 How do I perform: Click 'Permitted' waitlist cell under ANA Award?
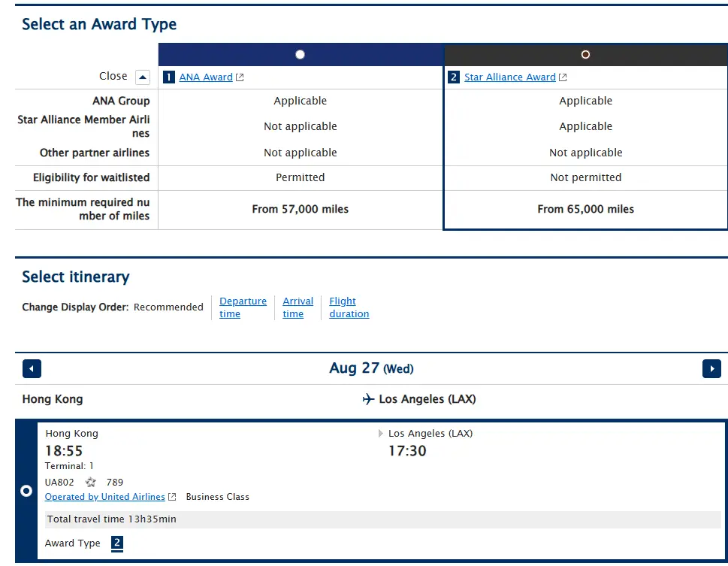pyautogui.click(x=301, y=177)
